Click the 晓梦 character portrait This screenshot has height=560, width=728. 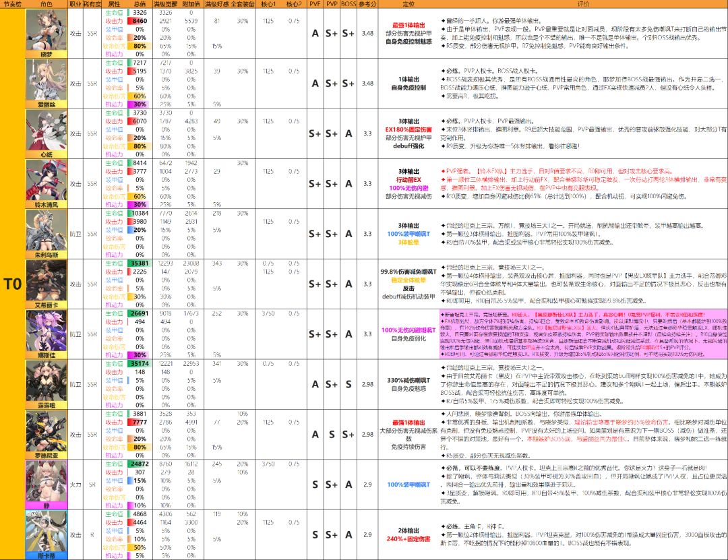(47, 30)
